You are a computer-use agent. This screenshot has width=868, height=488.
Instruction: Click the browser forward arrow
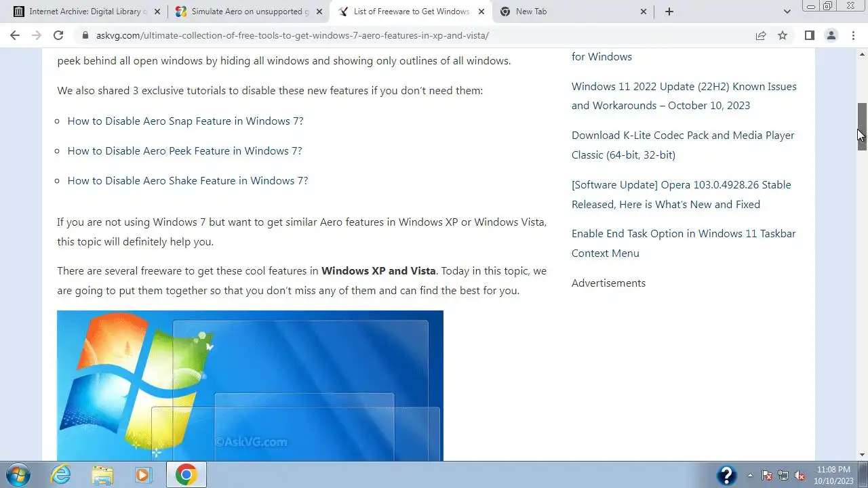[x=37, y=35]
